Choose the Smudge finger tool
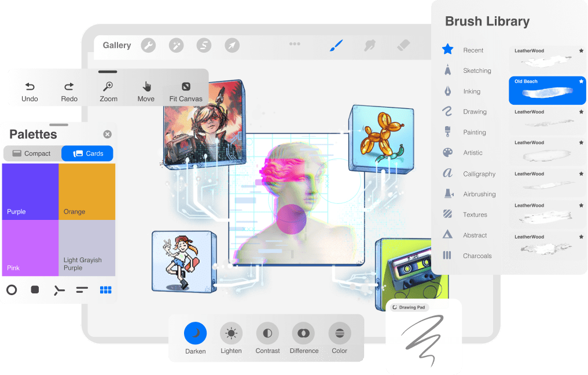 click(x=369, y=45)
